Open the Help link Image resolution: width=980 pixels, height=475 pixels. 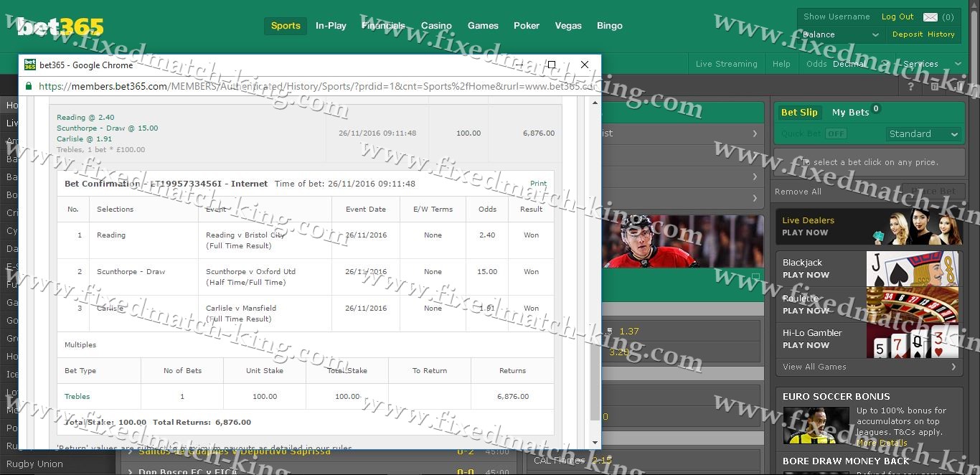click(x=781, y=64)
